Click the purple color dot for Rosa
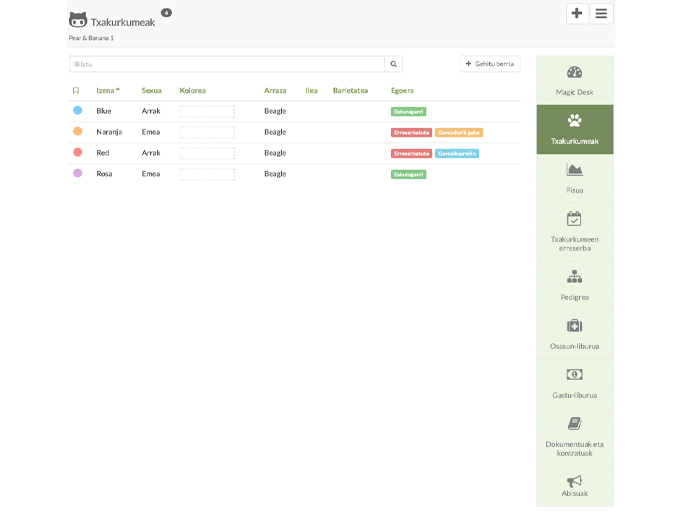The image size is (682, 518). [x=78, y=173]
